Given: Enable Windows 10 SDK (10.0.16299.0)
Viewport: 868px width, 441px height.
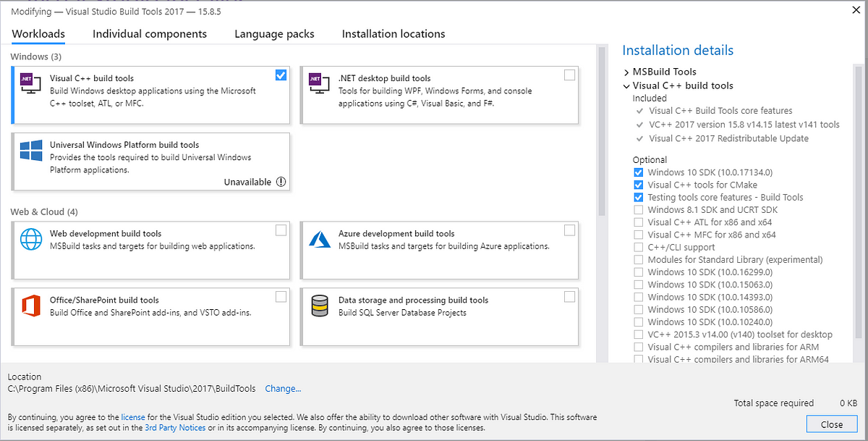Looking at the screenshot, I should (x=638, y=272).
